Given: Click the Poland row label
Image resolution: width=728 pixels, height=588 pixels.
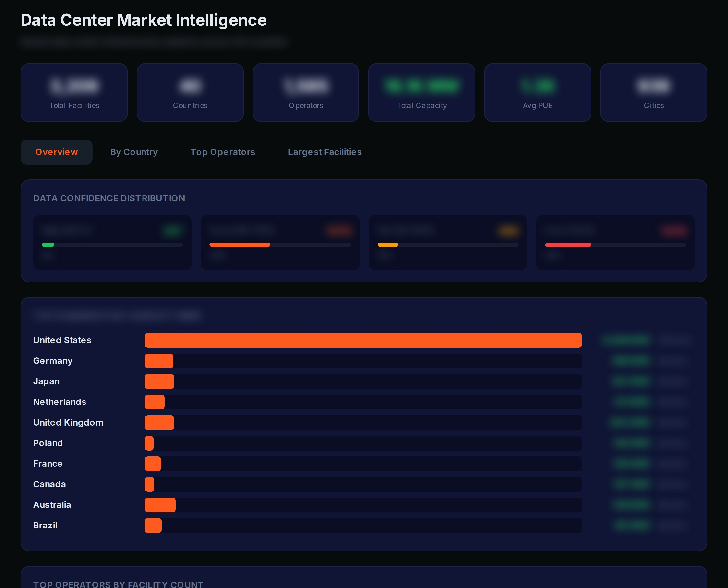Looking at the screenshot, I should point(48,443).
